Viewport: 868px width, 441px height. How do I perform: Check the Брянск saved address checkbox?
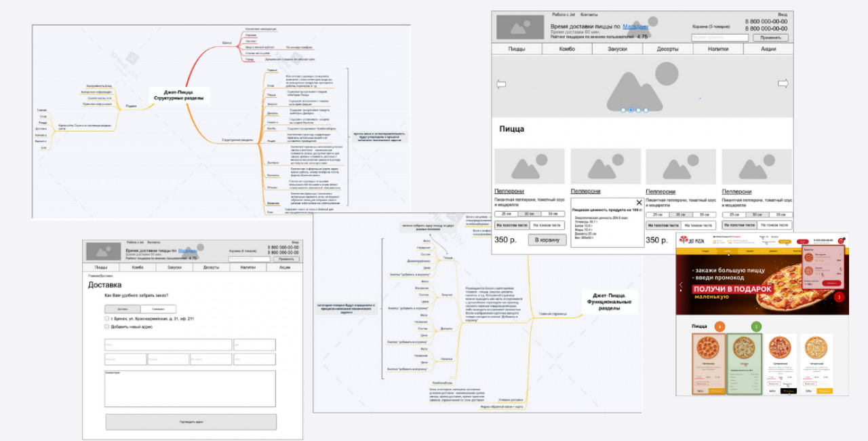tap(106, 318)
